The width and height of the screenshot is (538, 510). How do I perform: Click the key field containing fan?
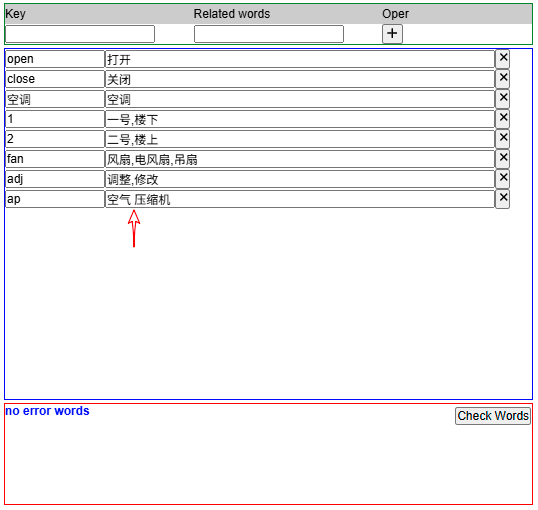coord(55,159)
